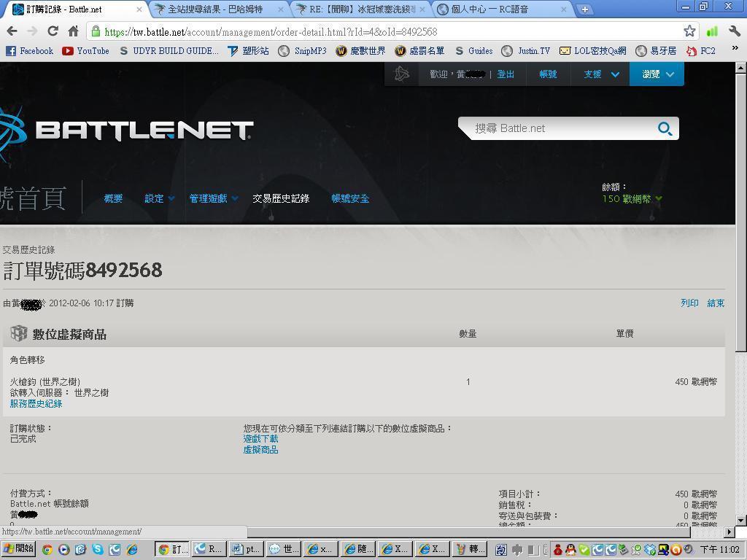Expand the 150 戰網幣 balance dropdown
Screen dimensions: 747x560
632,199
